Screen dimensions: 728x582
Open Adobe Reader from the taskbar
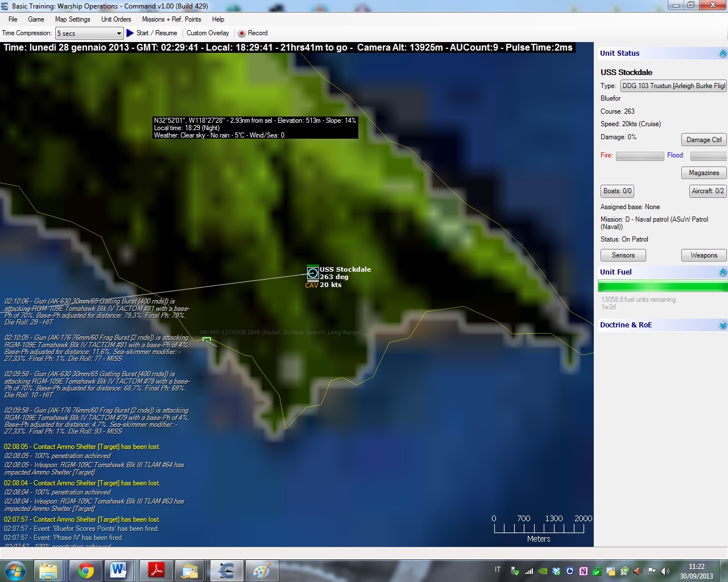coord(156,570)
